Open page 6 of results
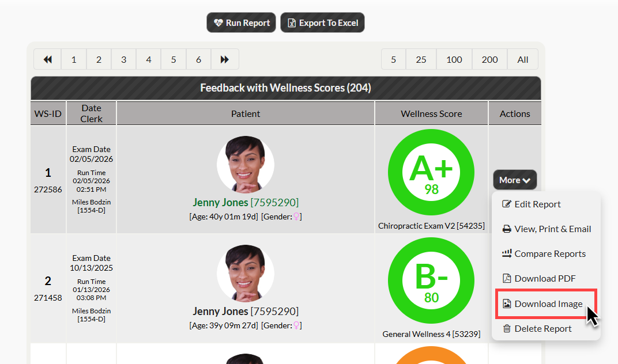 tap(199, 59)
